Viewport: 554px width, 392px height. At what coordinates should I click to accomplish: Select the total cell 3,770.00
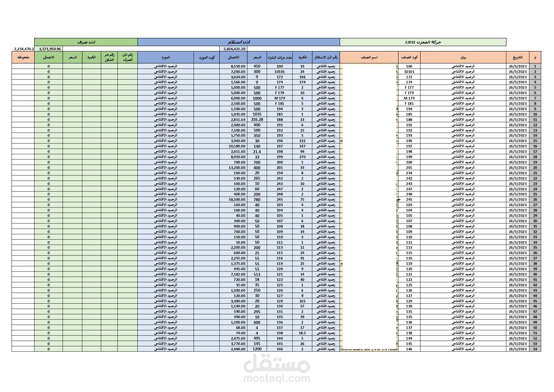point(233,343)
